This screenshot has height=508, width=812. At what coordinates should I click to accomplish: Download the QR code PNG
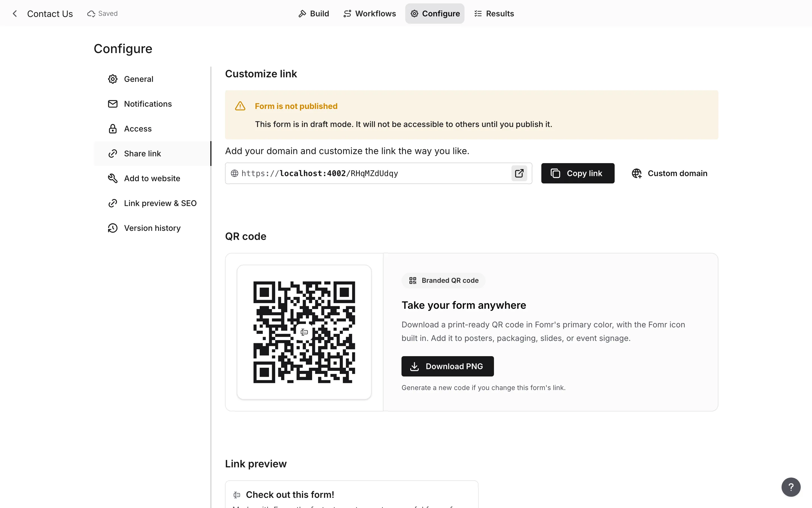point(448,366)
